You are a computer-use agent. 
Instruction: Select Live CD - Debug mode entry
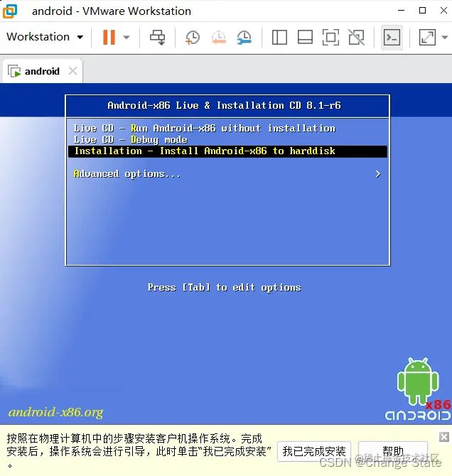pyautogui.click(x=131, y=140)
